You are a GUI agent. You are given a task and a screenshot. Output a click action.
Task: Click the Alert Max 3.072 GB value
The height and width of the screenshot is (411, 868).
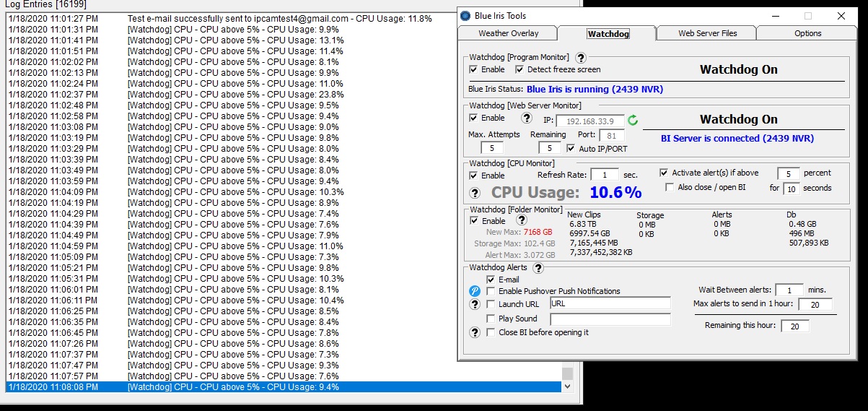(540, 255)
